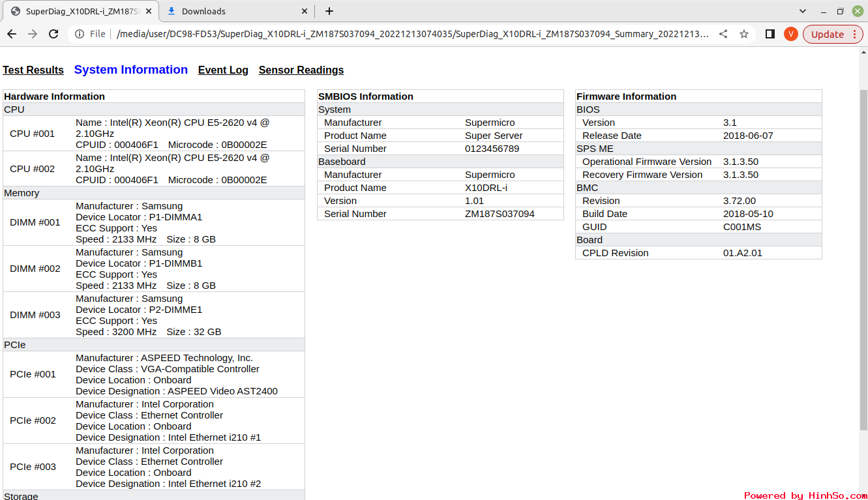Open the Event Log page link
Image resolution: width=868 pixels, height=500 pixels.
click(x=223, y=70)
